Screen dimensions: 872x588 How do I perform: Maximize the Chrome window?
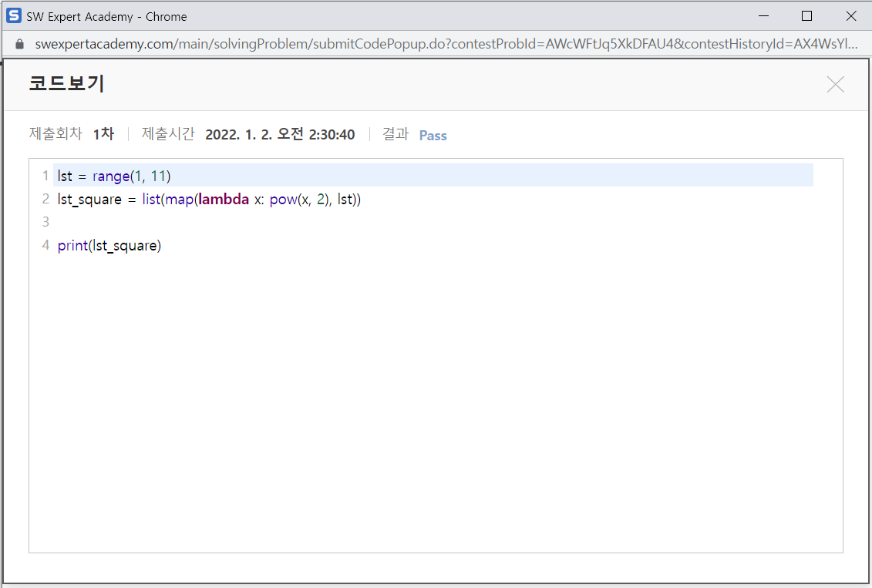807,16
